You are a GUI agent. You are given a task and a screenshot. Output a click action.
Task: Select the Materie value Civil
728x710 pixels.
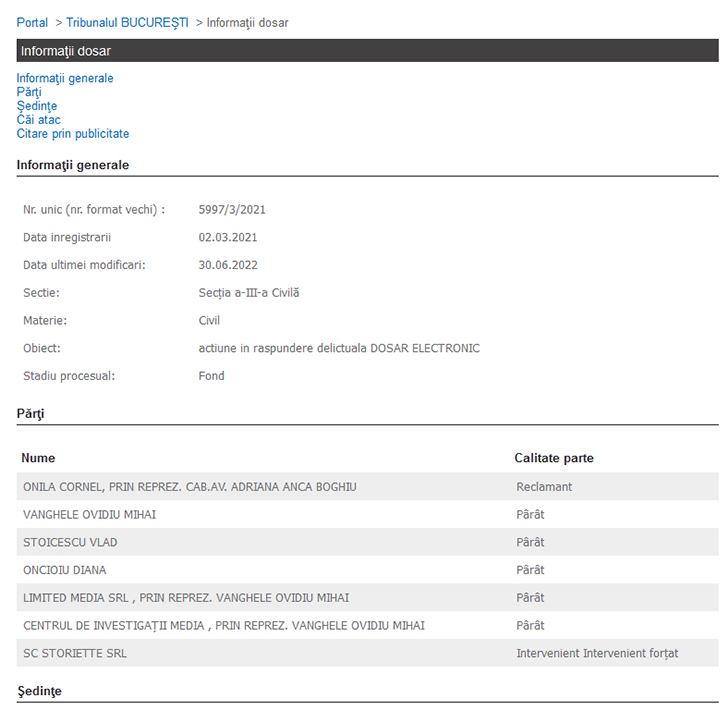(x=209, y=321)
